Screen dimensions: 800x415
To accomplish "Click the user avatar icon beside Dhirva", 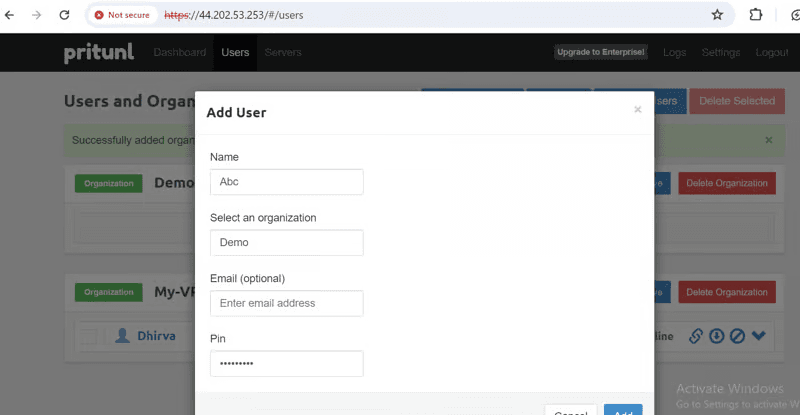I will point(122,336).
